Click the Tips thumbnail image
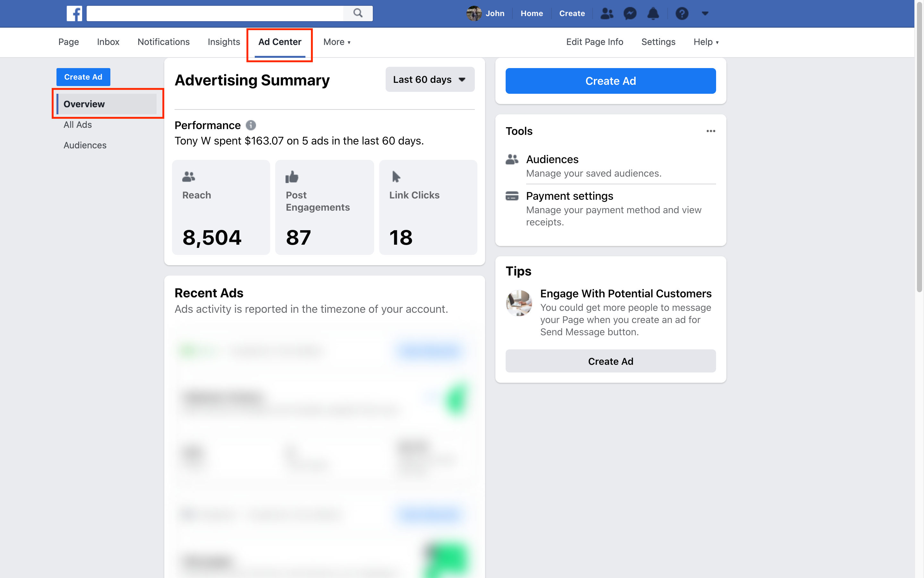The height and width of the screenshot is (578, 924). click(519, 303)
